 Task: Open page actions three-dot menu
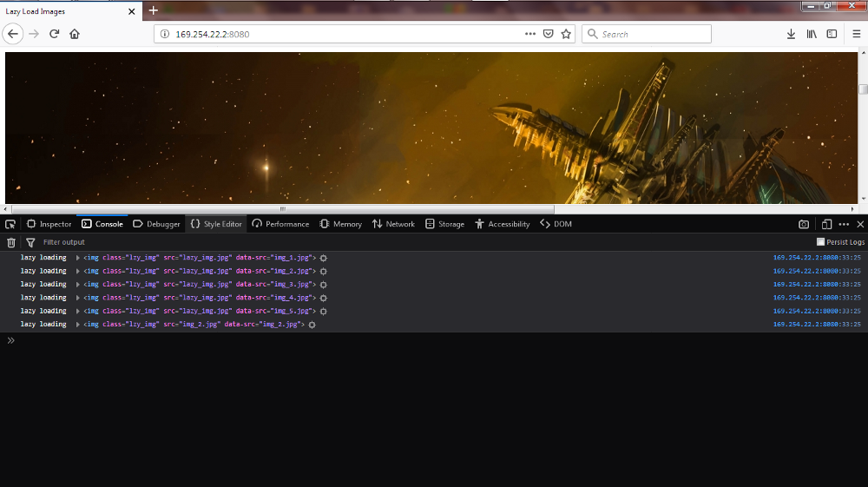tap(530, 34)
